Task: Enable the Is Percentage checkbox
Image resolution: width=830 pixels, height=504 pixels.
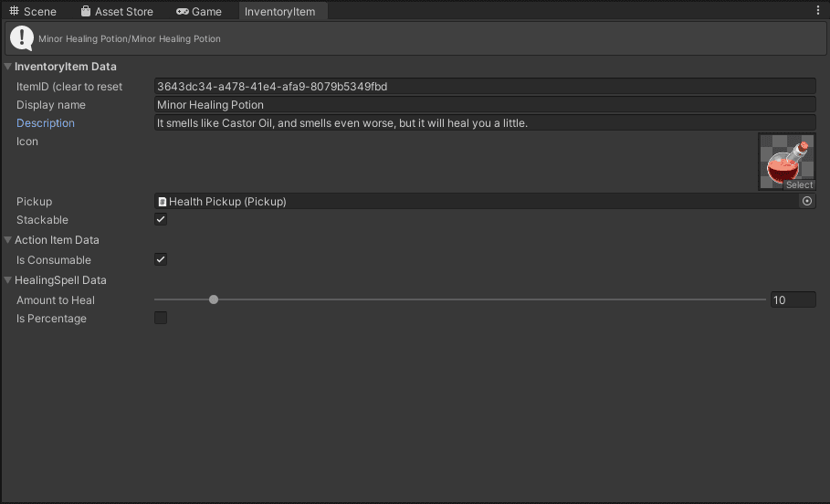Action: click(161, 319)
